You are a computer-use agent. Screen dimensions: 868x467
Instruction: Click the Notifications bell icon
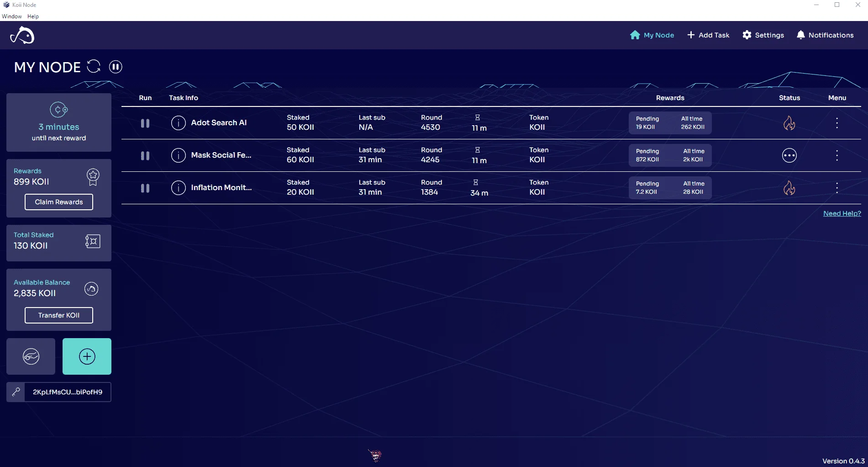click(801, 35)
